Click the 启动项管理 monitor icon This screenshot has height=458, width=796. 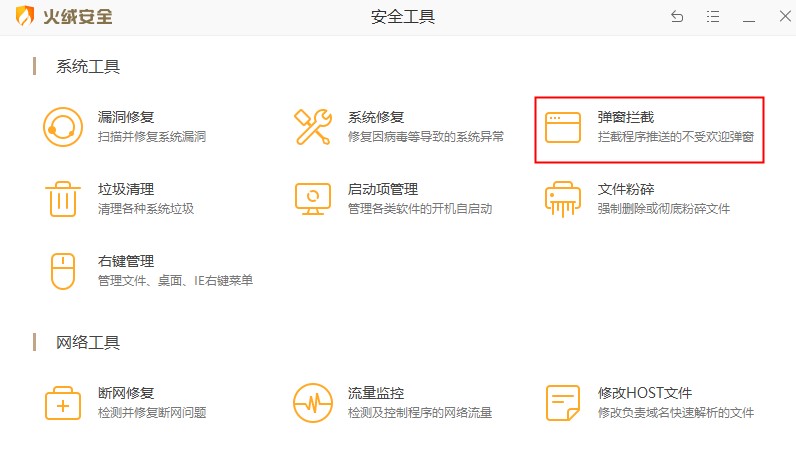pos(313,199)
